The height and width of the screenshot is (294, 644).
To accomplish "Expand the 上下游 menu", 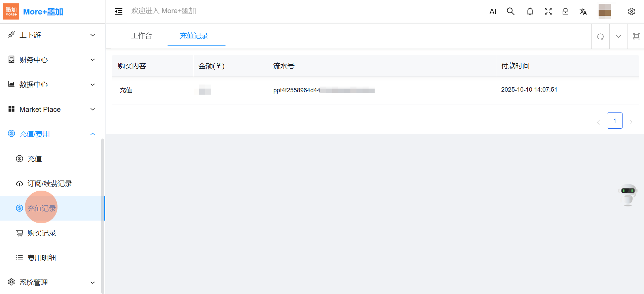I will [52, 35].
